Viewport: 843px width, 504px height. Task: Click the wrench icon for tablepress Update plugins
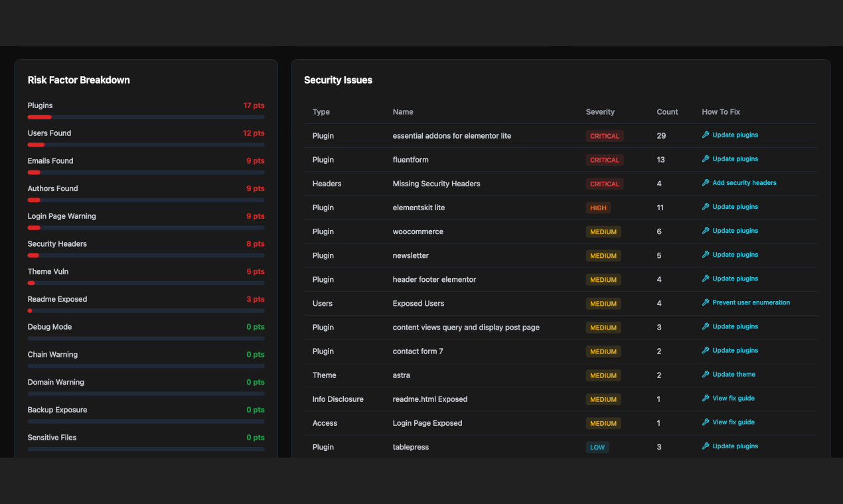pyautogui.click(x=705, y=446)
